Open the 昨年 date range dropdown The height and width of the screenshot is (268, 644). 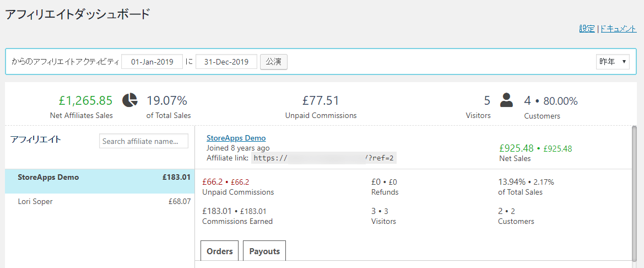pos(613,62)
